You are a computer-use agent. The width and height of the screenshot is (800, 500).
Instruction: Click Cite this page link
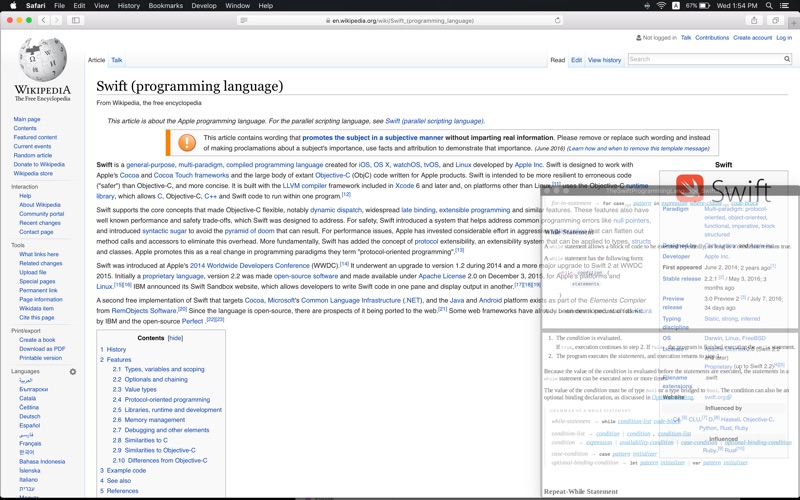pyautogui.click(x=37, y=317)
